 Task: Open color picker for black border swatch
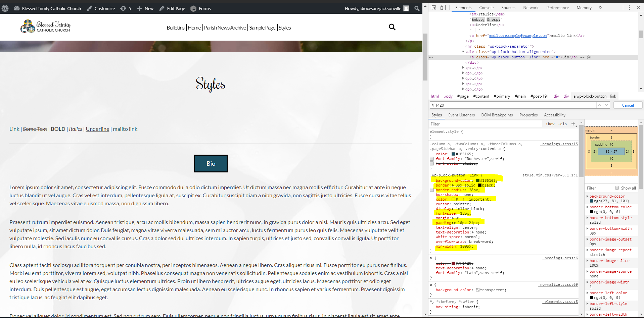pos(480,185)
